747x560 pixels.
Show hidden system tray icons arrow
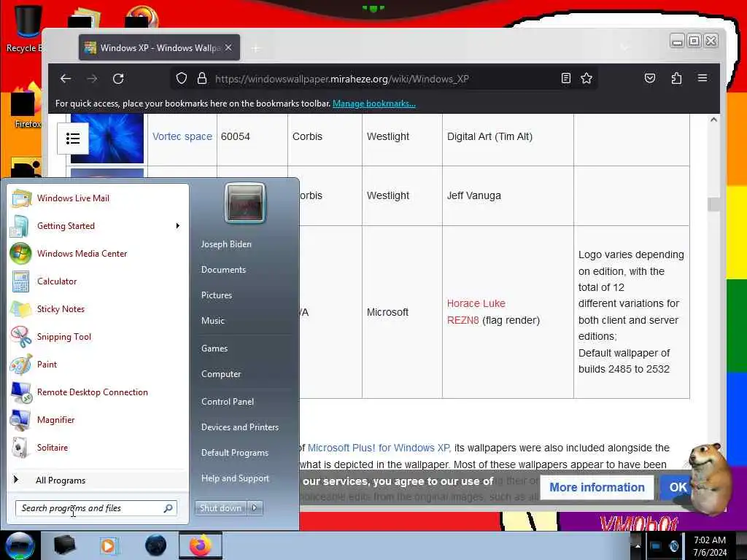638,545
